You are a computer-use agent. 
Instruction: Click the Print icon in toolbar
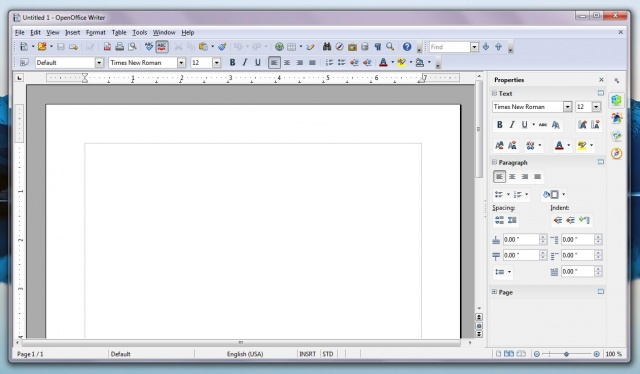(x=120, y=47)
